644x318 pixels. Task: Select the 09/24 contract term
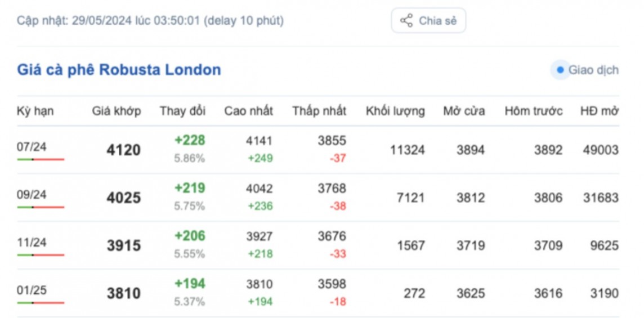tap(32, 195)
